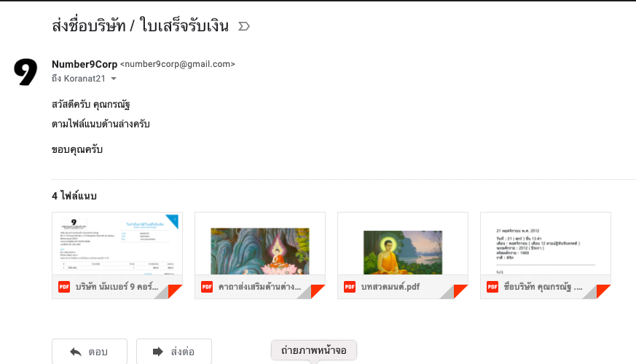Viewport: 636px width, 364px height.
Task: Click the forward arrow icon in the ส่งต่อ button
Action: tap(158, 352)
